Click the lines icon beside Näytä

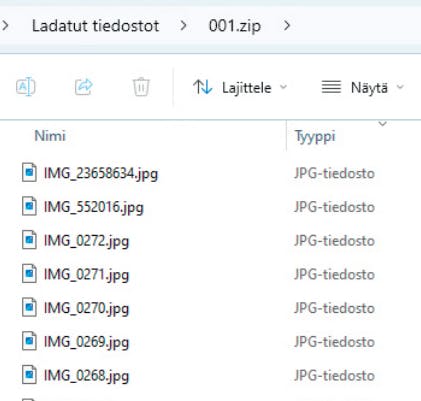(x=331, y=87)
